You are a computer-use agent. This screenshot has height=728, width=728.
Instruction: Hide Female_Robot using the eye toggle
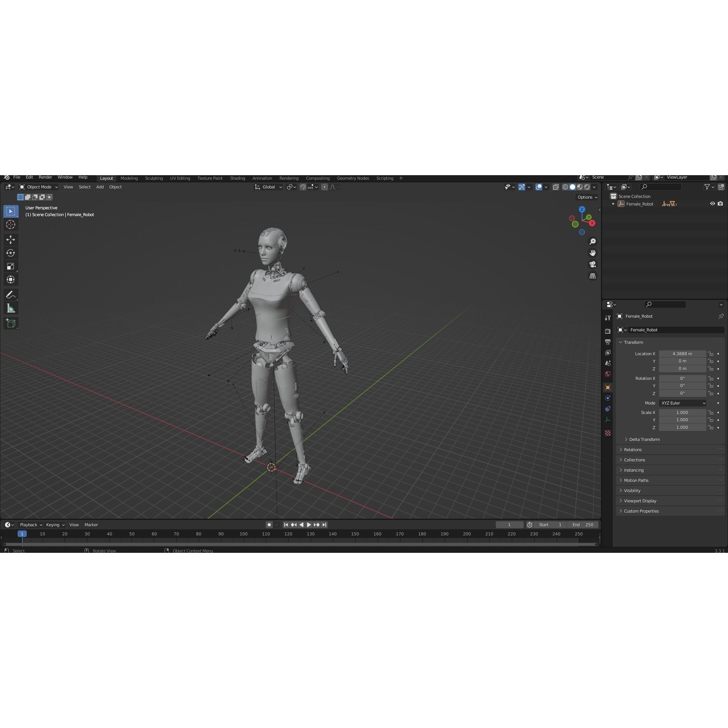pos(712,204)
